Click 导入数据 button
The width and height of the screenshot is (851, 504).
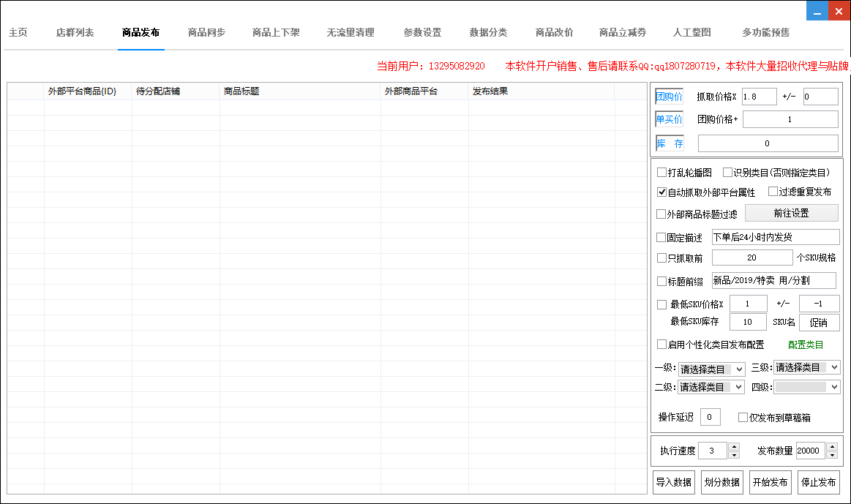click(x=673, y=483)
